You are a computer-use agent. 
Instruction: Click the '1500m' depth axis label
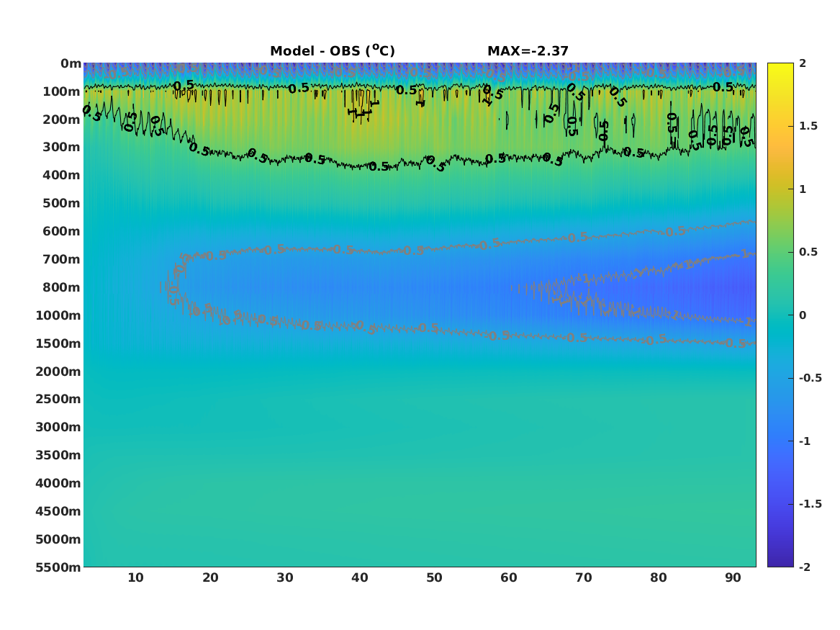point(58,343)
